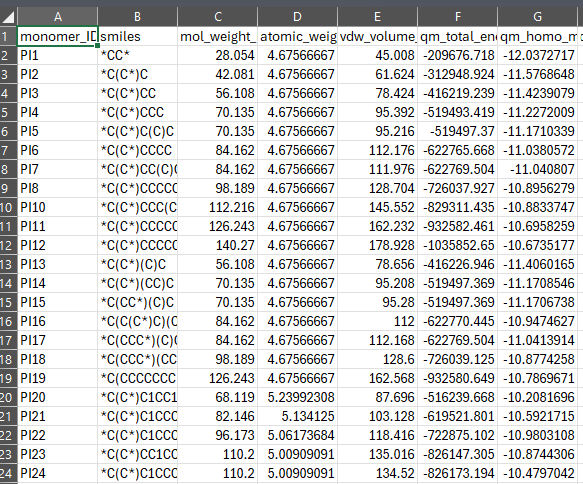583x484 pixels.
Task: Select column D header
Action: coord(297,17)
